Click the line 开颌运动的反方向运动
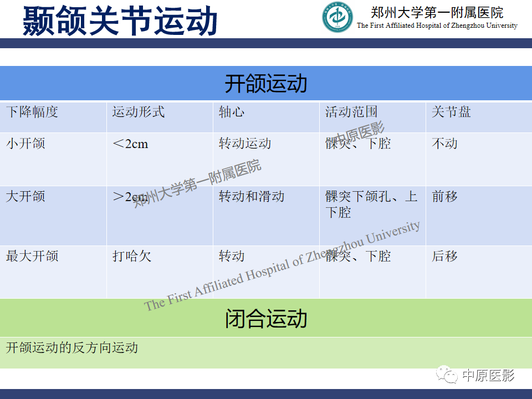Image resolution: width=532 pixels, height=399 pixels. pyautogui.click(x=72, y=348)
